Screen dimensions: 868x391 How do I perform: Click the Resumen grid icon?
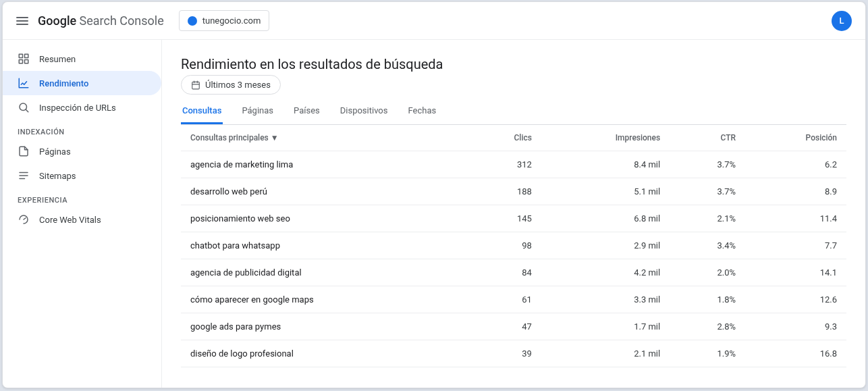(24, 59)
